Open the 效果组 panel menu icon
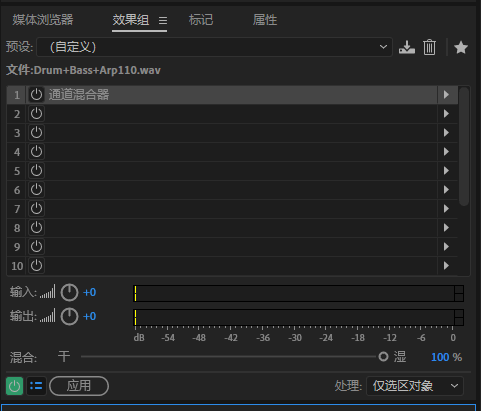 point(163,21)
